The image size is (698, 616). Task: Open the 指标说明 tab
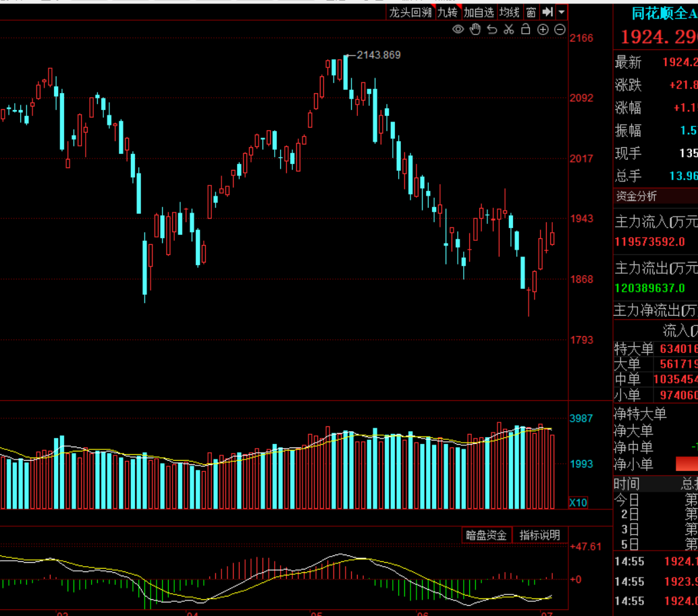(x=539, y=535)
